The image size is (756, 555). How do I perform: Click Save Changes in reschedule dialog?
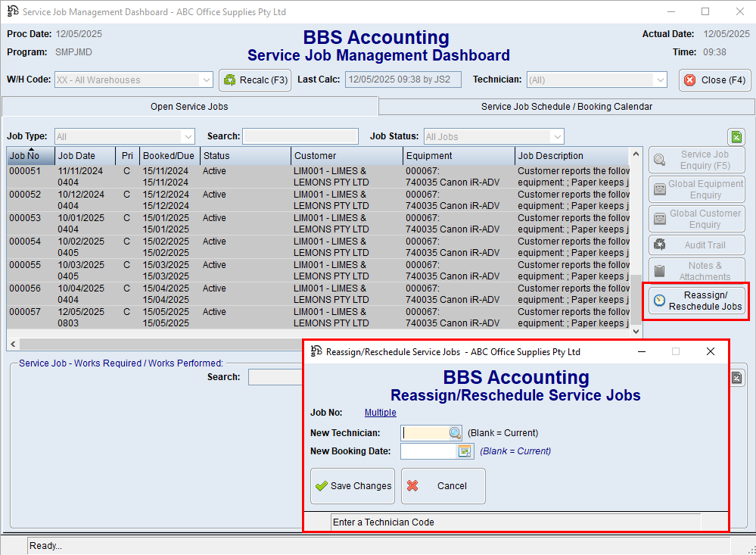click(x=353, y=486)
